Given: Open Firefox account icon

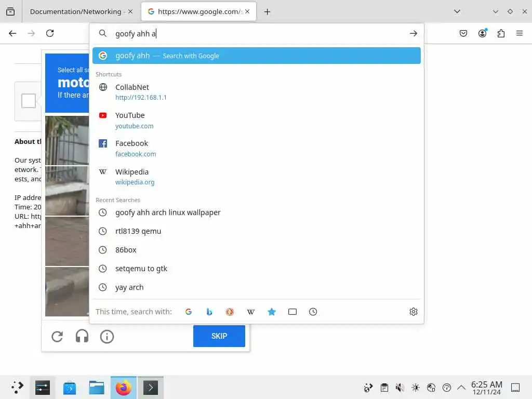Looking at the screenshot, I should point(483,33).
